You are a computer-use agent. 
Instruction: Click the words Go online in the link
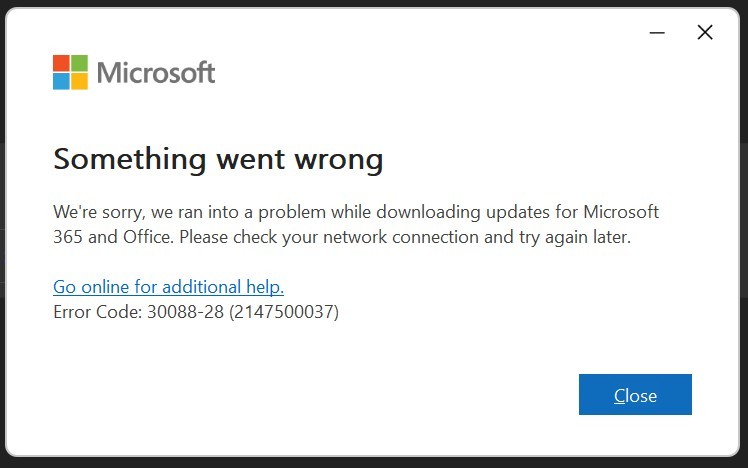point(91,287)
